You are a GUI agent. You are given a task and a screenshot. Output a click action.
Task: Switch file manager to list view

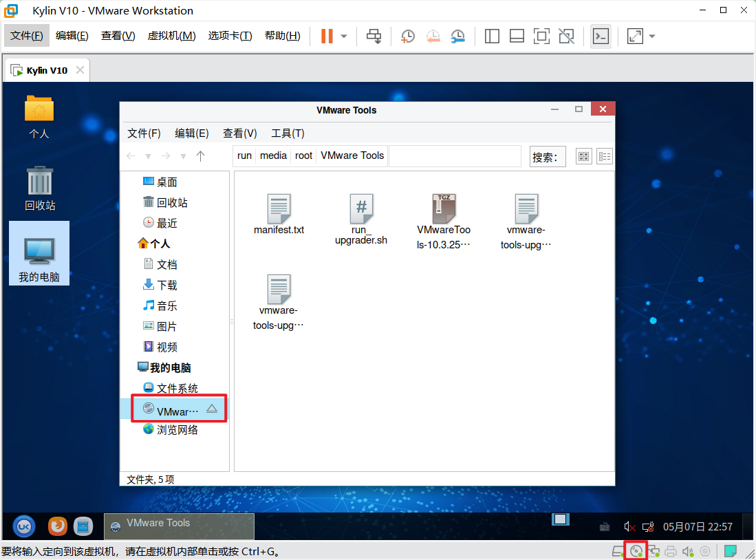[x=605, y=156]
